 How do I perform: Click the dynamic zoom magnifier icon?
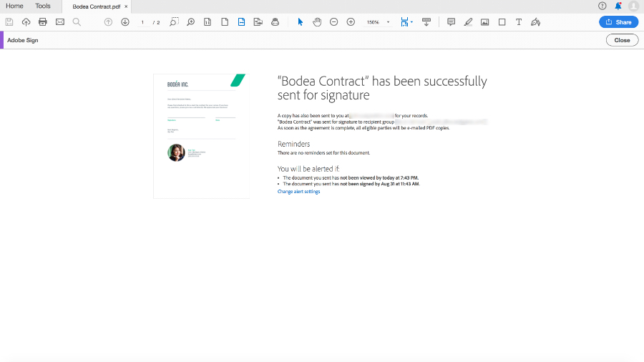190,22
